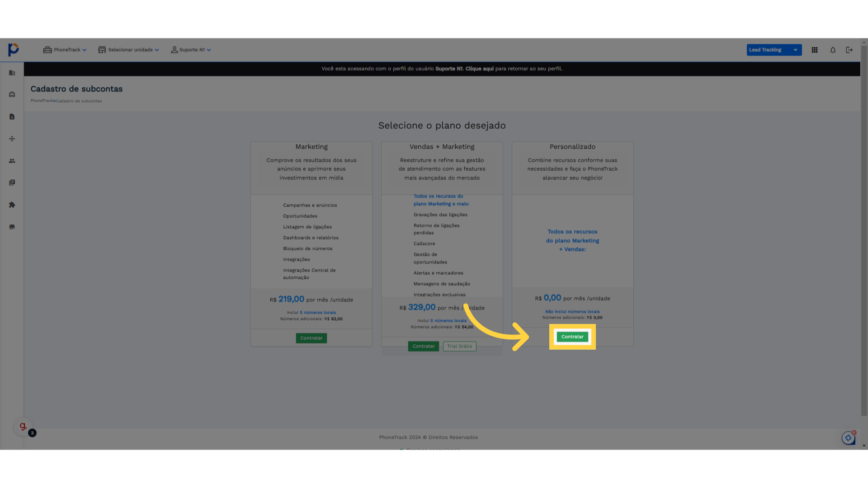Open the store icon in the sidebar

(12, 227)
